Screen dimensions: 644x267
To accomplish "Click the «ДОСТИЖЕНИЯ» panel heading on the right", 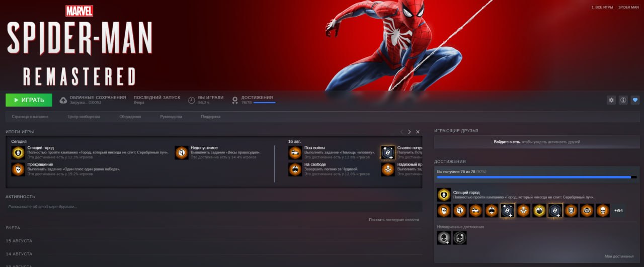I will 450,161.
